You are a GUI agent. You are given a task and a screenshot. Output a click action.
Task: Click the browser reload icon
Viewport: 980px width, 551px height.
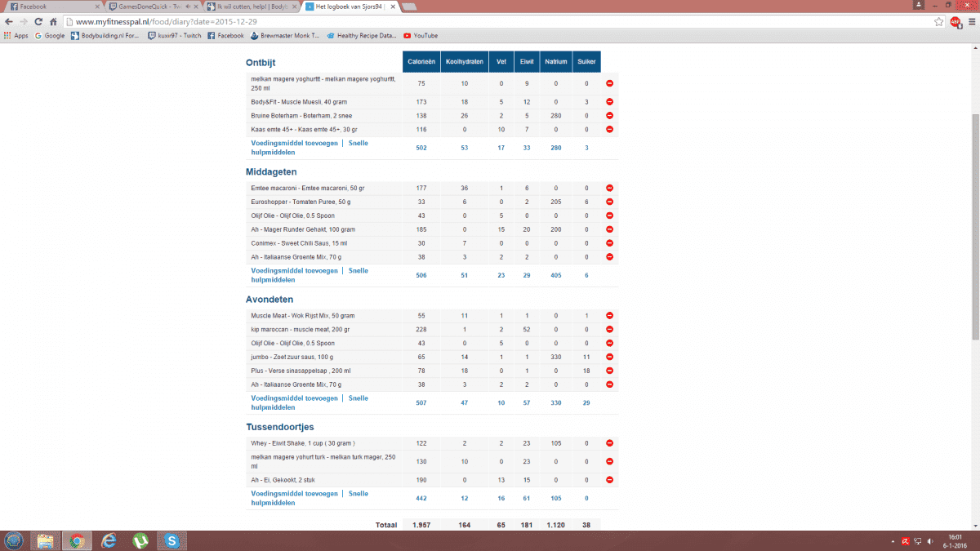(38, 22)
